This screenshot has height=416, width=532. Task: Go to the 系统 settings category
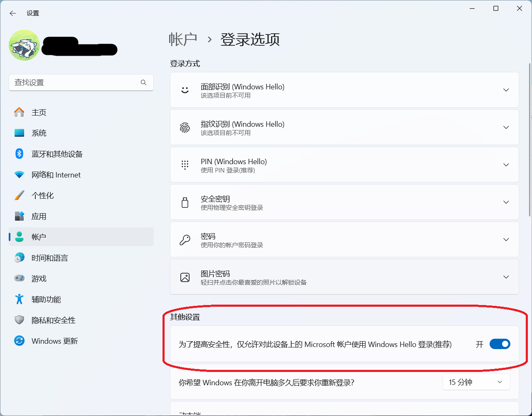click(81, 133)
